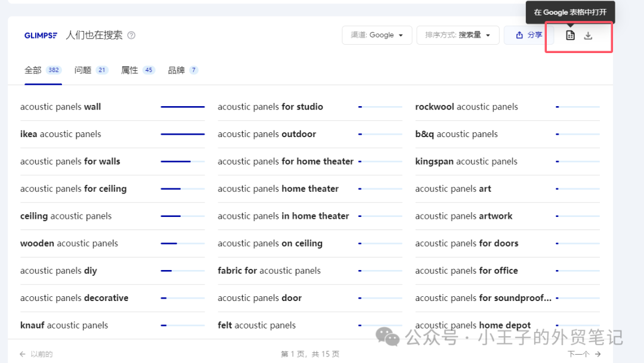Open results in Google Sheets icon
Viewport: 644px width, 363px height.
[x=570, y=35]
